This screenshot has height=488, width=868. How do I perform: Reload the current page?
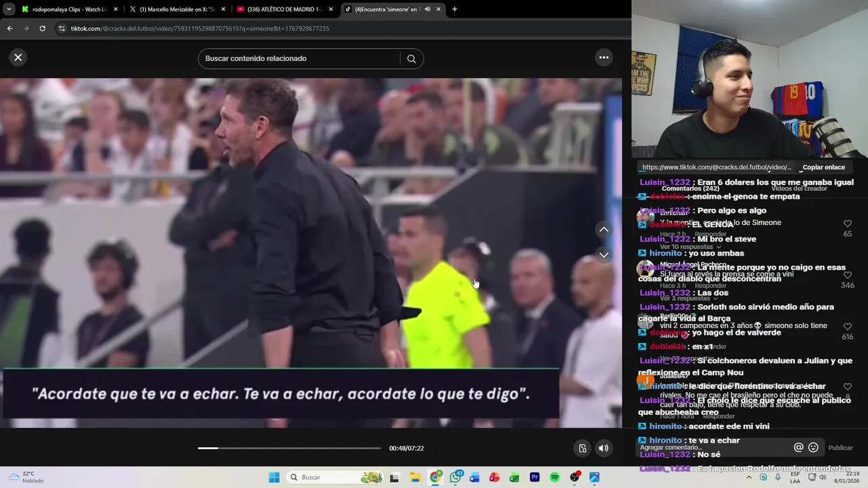coord(42,28)
